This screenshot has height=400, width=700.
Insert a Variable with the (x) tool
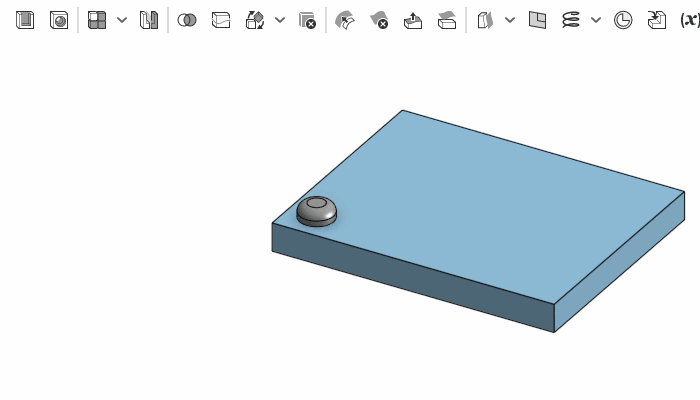coord(689,20)
